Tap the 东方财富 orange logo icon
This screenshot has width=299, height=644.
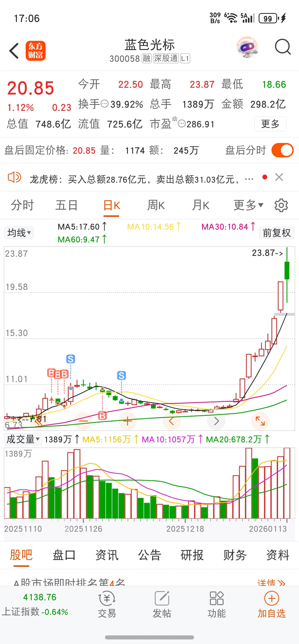click(x=35, y=51)
